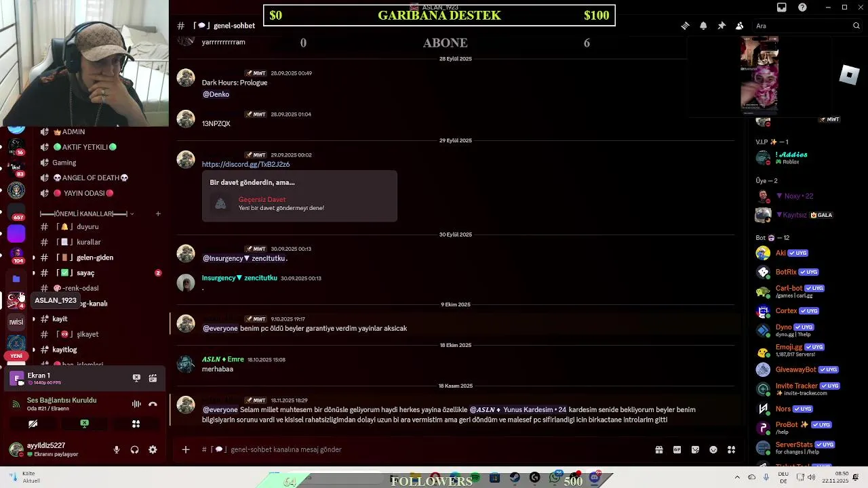Viewport: 868px width, 488px height.
Task: Open apps launcher in message bar
Action: pyautogui.click(x=731, y=449)
